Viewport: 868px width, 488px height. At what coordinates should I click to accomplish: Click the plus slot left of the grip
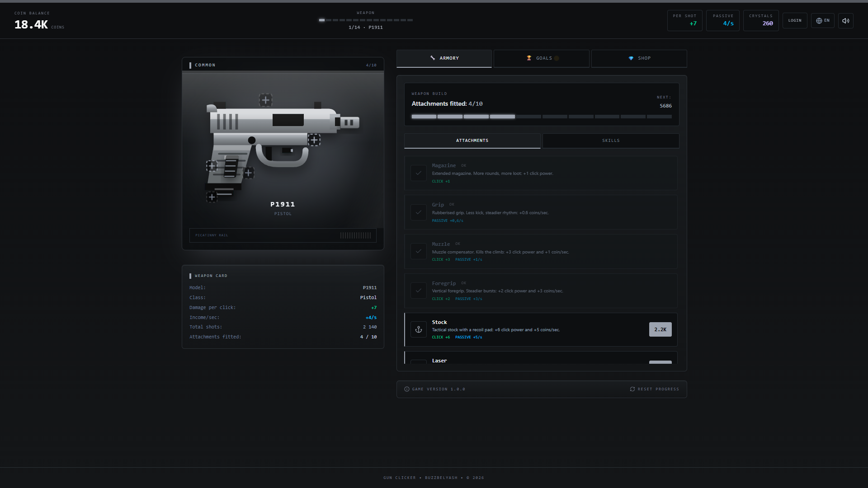(212, 166)
